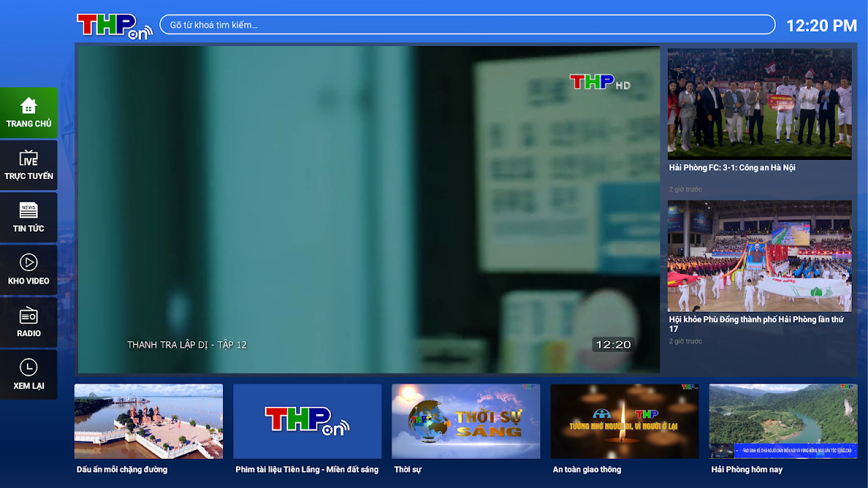Open Phim tài liệu Tiên Lãng thumbnail

point(307,421)
